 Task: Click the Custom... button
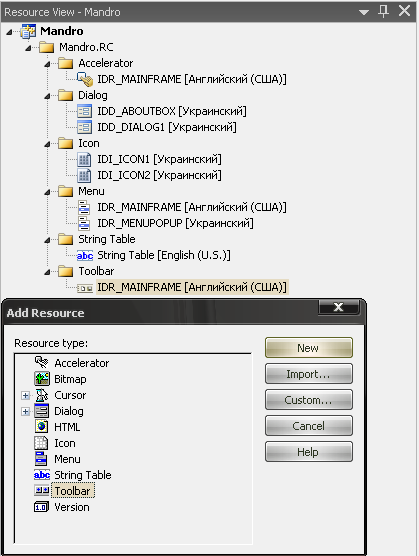coord(309,400)
